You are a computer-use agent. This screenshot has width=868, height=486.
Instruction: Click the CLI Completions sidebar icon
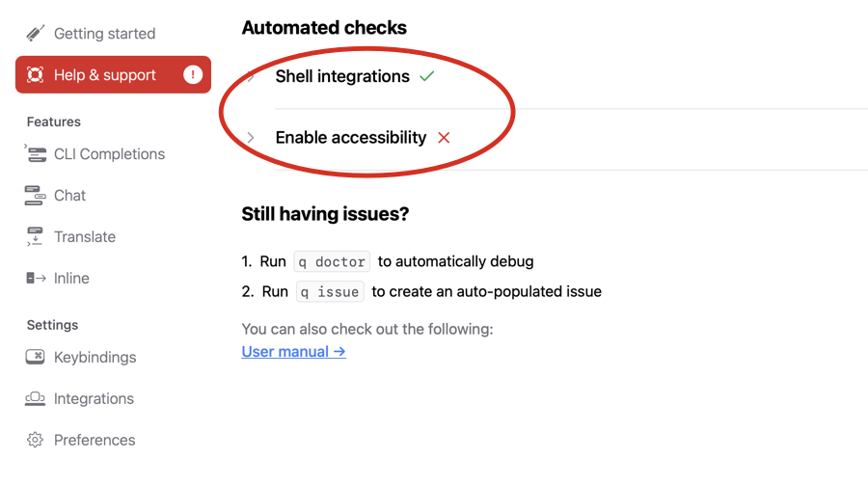click(36, 154)
